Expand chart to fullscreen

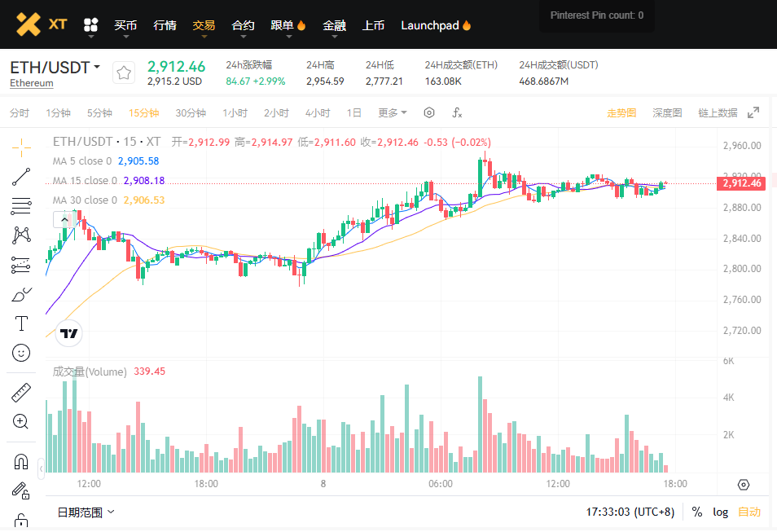pos(753,112)
